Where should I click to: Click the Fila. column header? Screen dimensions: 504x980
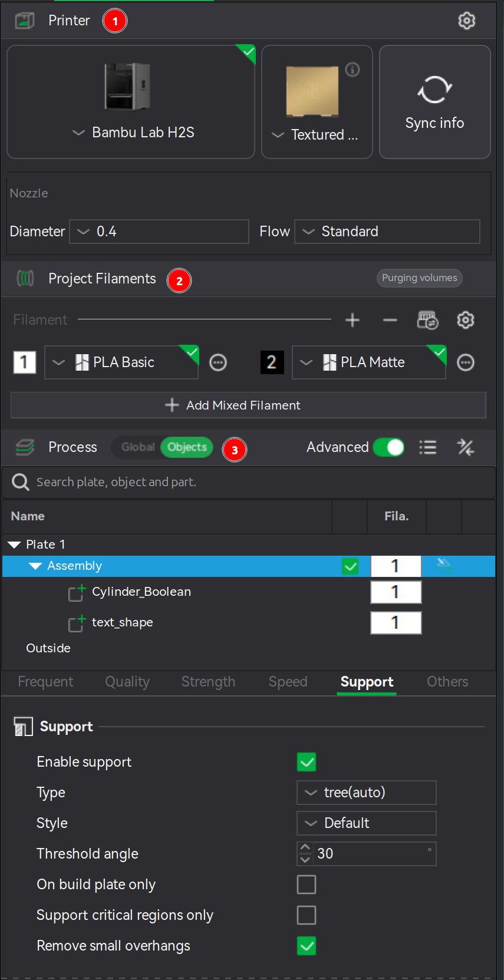coord(397,516)
